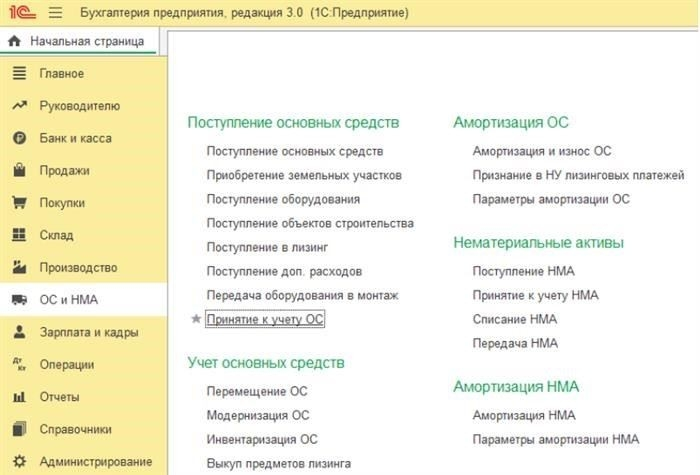Viewport: 700px width, 475px height.
Task: Click the Амортизация и износ ОС link
Action: pos(541,151)
